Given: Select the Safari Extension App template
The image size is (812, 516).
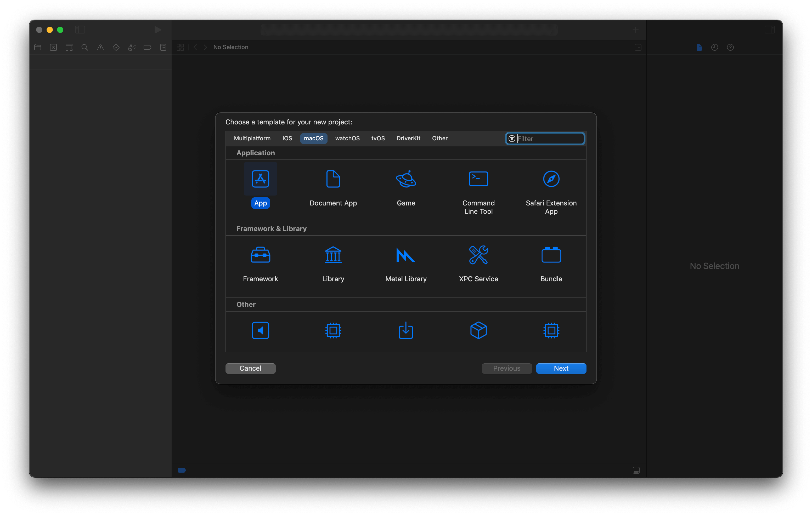Looking at the screenshot, I should tap(551, 179).
